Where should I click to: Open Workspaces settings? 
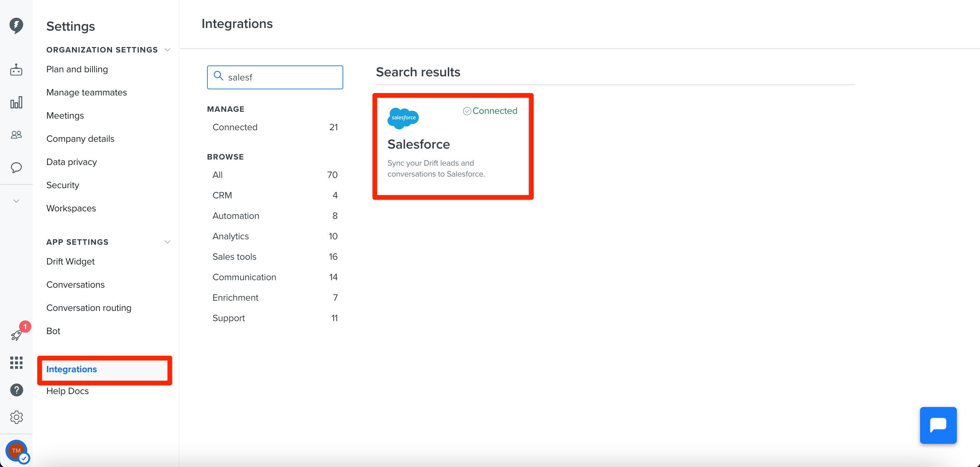[x=71, y=209]
